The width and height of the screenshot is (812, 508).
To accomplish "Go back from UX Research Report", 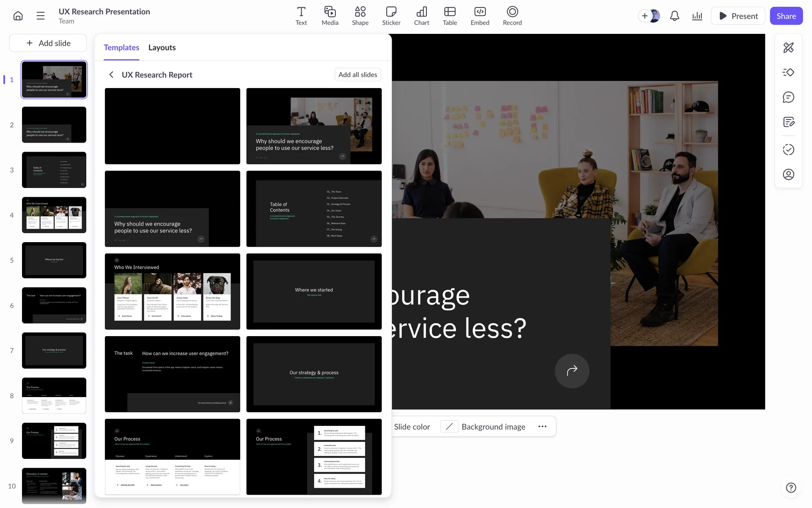I will coord(111,75).
